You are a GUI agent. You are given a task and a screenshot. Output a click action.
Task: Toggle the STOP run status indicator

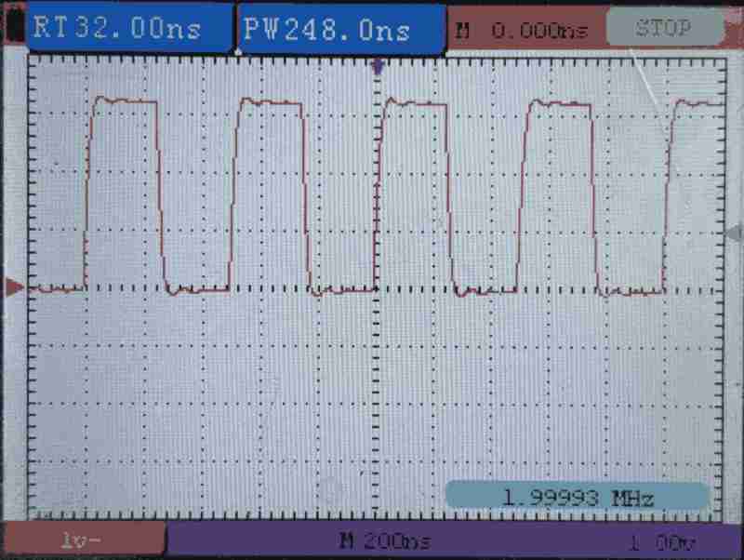pyautogui.click(x=664, y=29)
